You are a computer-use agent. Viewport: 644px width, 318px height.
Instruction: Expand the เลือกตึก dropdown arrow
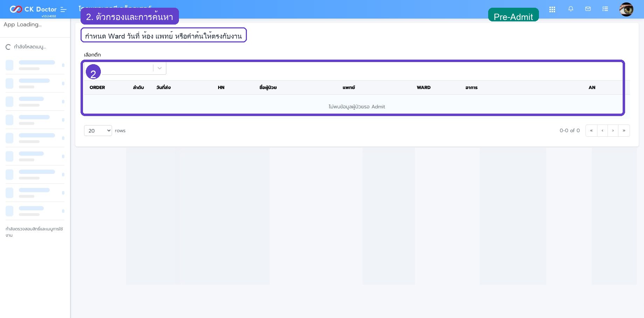click(160, 68)
